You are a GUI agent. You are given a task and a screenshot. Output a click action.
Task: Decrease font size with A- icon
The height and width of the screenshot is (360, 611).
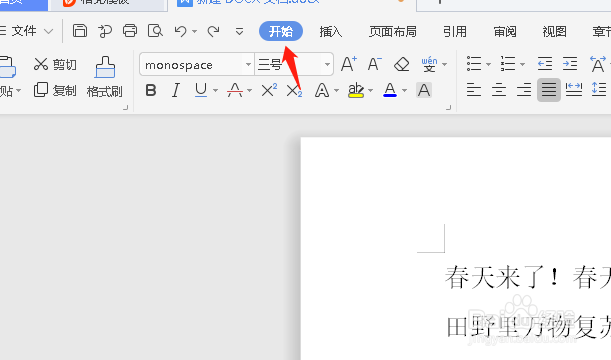374,64
